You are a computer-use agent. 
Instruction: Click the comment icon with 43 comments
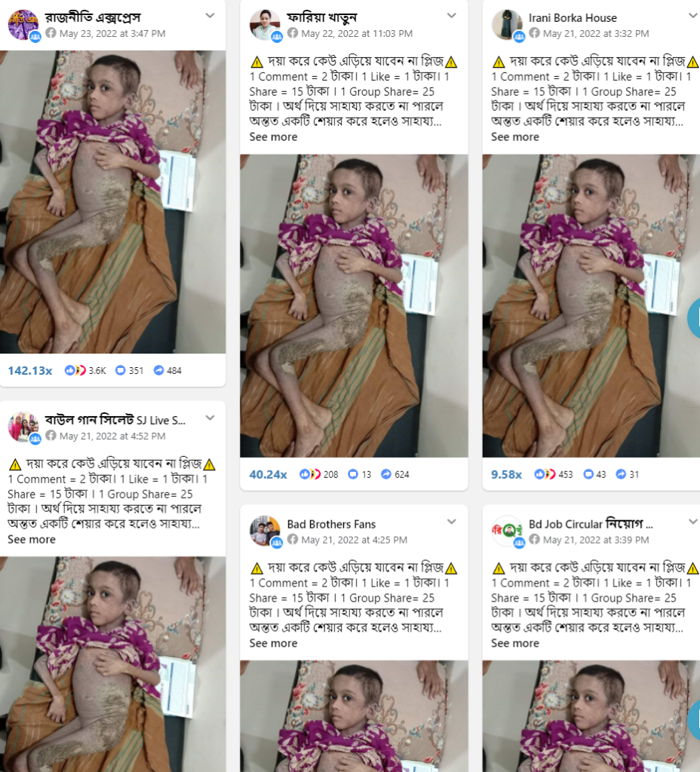coord(588,474)
